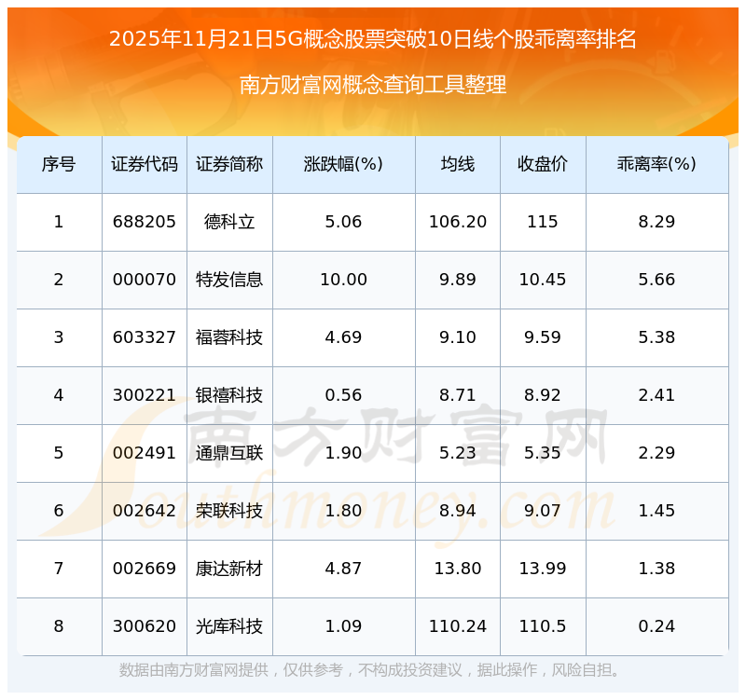The height and width of the screenshot is (700, 746).
Task: Click the '序号' column header
Action: (59, 165)
